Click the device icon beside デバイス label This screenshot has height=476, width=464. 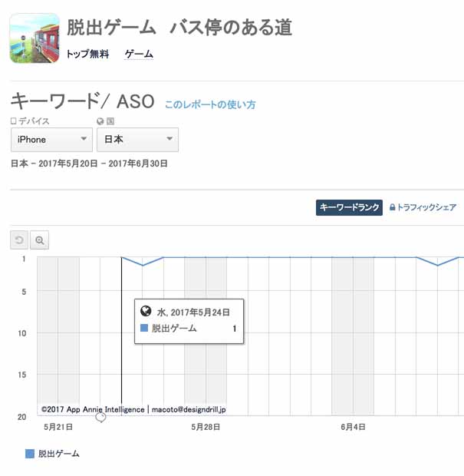coord(14,121)
